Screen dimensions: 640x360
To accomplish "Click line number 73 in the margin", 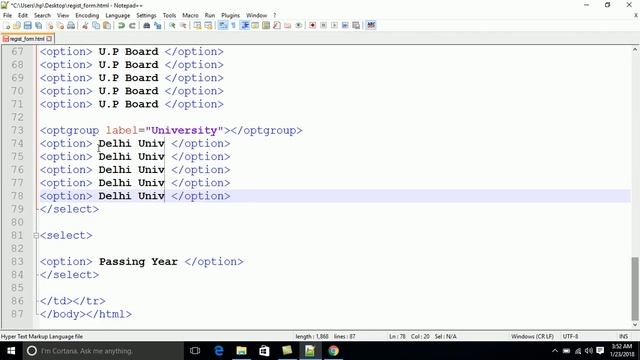I will tap(17, 130).
